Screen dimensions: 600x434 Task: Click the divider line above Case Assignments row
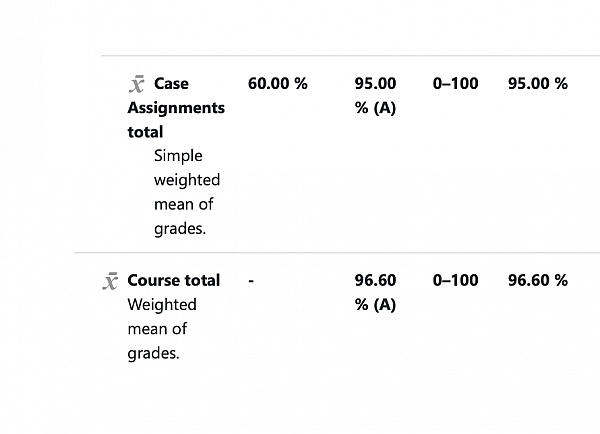(x=350, y=56)
